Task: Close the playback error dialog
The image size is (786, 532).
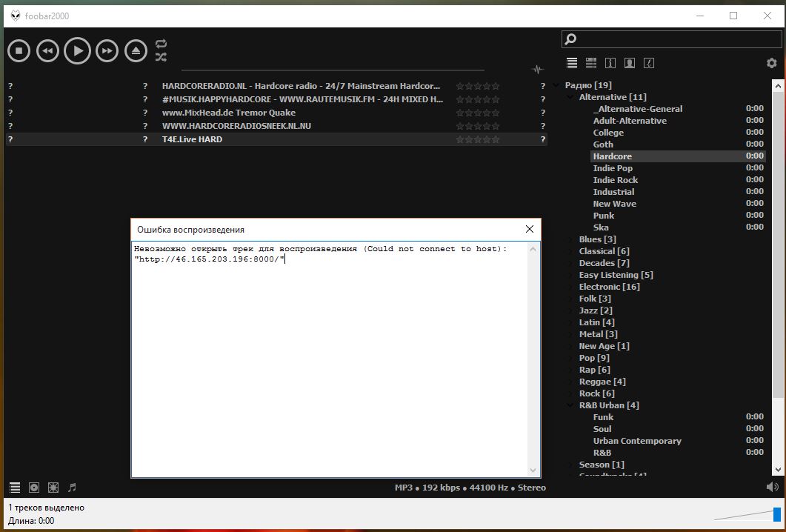Action: [529, 230]
